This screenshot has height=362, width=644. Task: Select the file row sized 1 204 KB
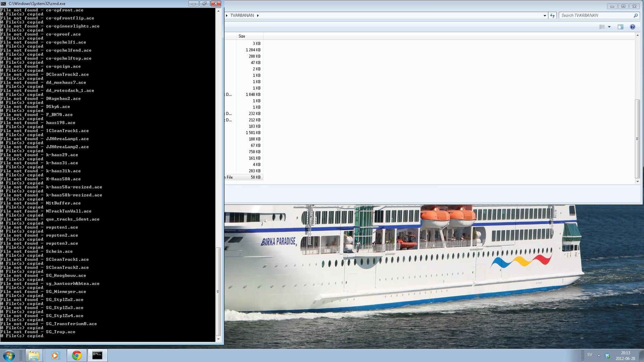(244, 50)
